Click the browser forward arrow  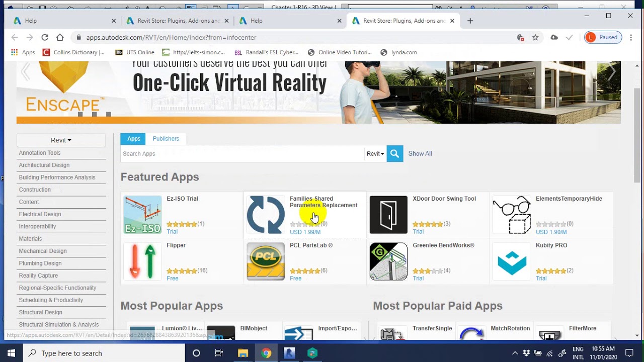[x=30, y=37]
